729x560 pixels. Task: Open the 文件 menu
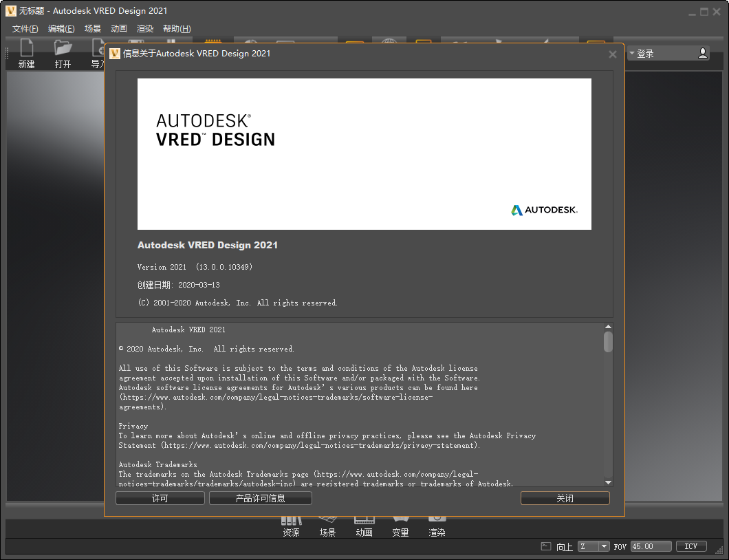point(25,28)
